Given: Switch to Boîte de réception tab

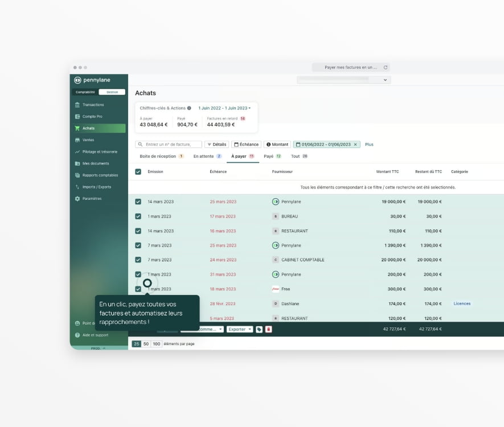Looking at the screenshot, I should point(161,157).
